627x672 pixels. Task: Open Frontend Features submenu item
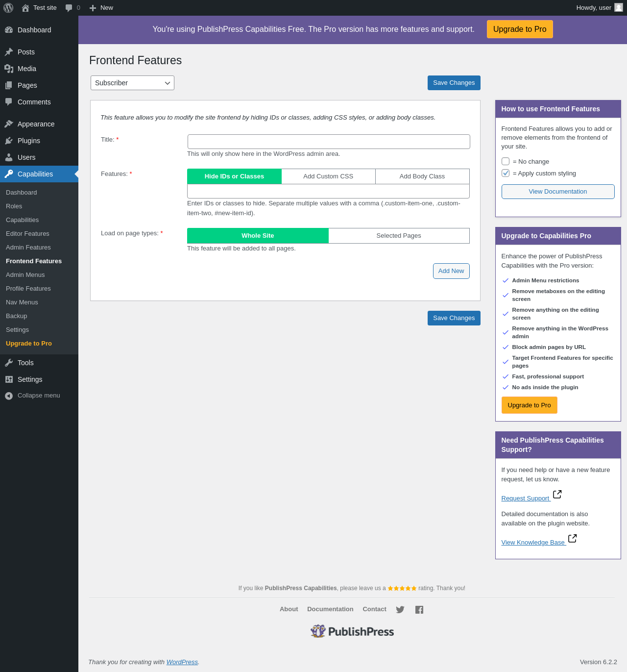[x=34, y=261]
